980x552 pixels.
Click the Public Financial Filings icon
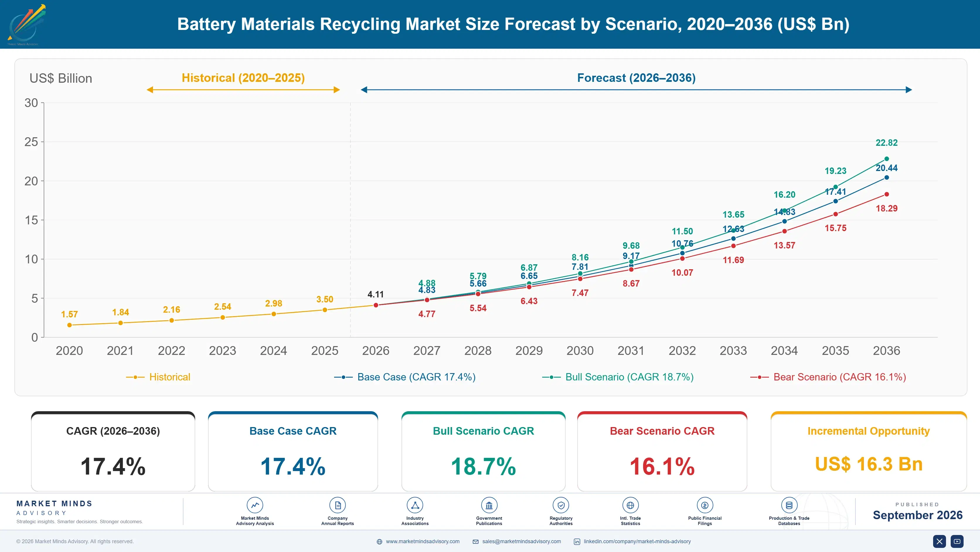point(705,505)
